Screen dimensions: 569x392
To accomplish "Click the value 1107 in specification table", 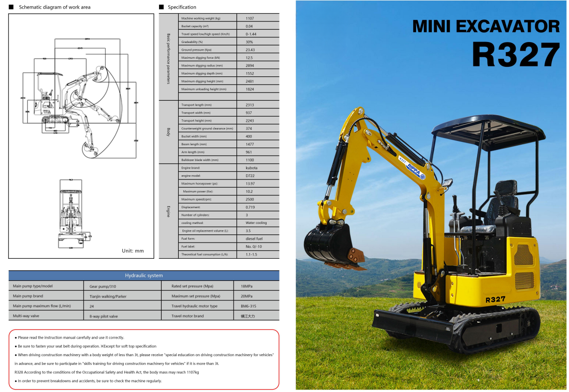I will [250, 19].
